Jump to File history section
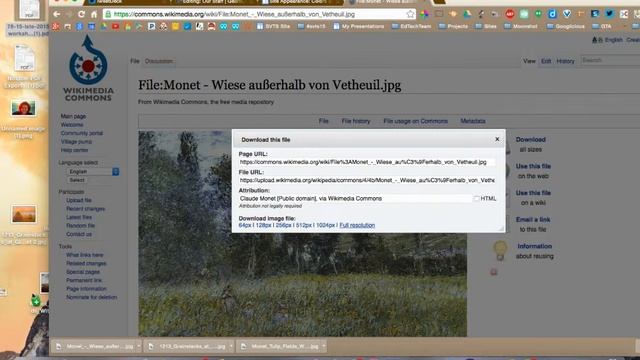This screenshot has height=360, width=640. (356, 121)
